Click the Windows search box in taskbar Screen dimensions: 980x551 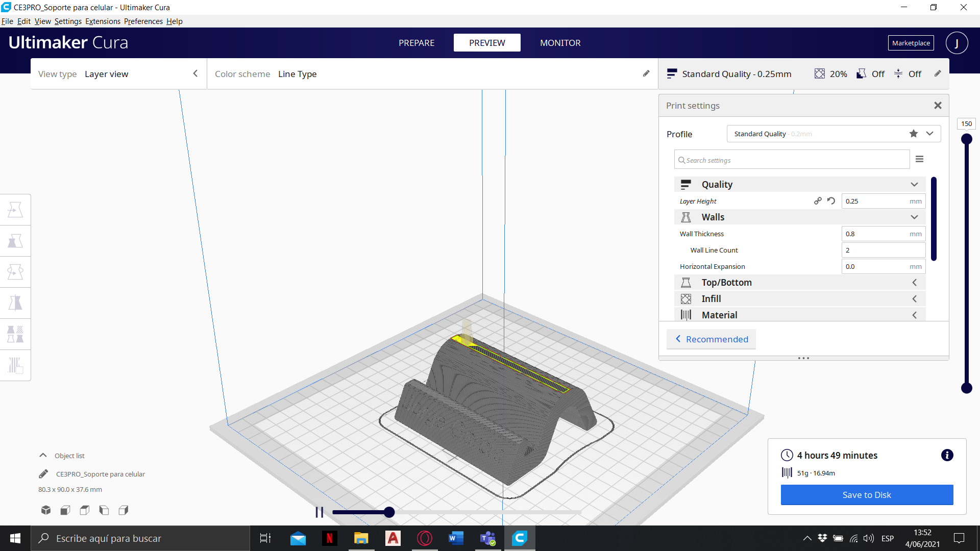point(140,538)
